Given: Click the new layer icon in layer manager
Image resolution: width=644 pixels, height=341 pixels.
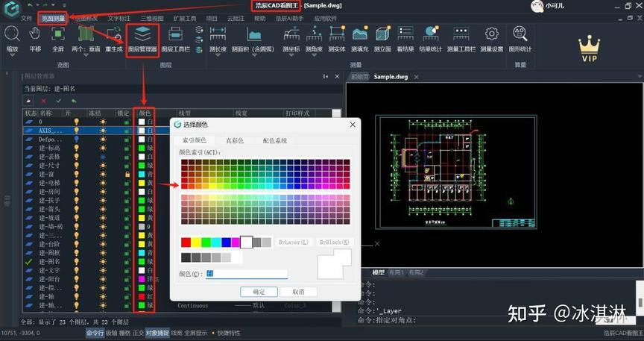Looking at the screenshot, I should pos(28,101).
